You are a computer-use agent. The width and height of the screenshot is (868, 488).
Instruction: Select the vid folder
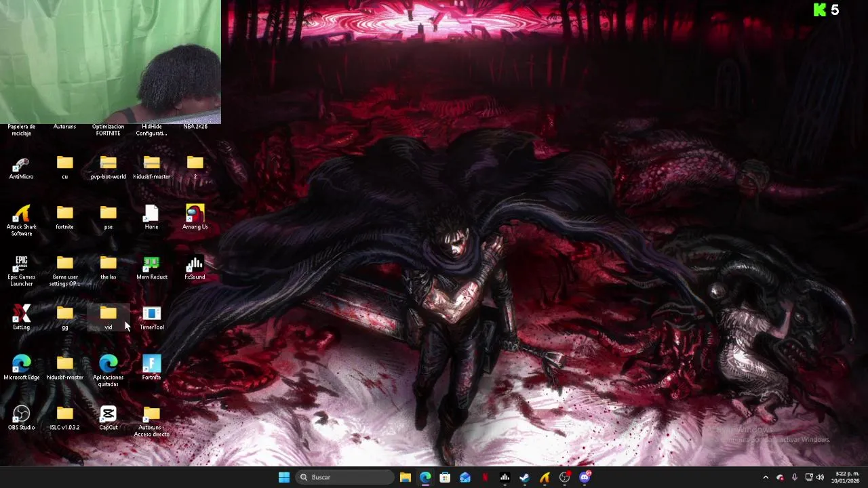pyautogui.click(x=108, y=318)
